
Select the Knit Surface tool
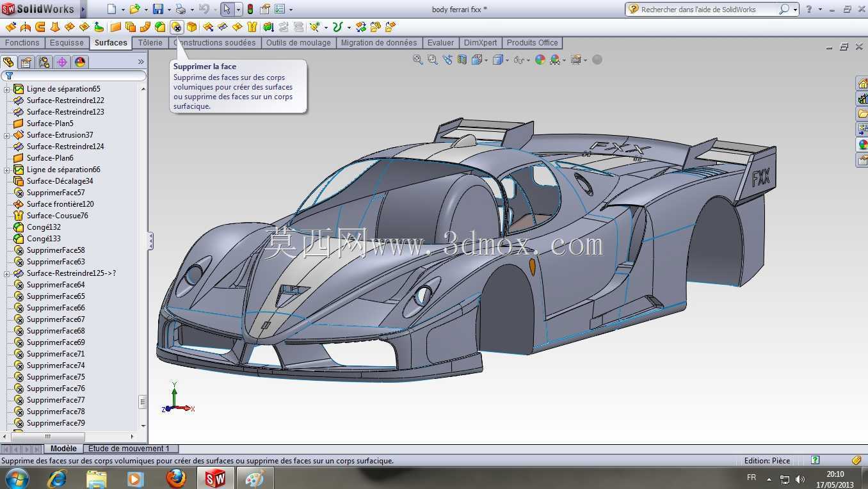coord(252,27)
